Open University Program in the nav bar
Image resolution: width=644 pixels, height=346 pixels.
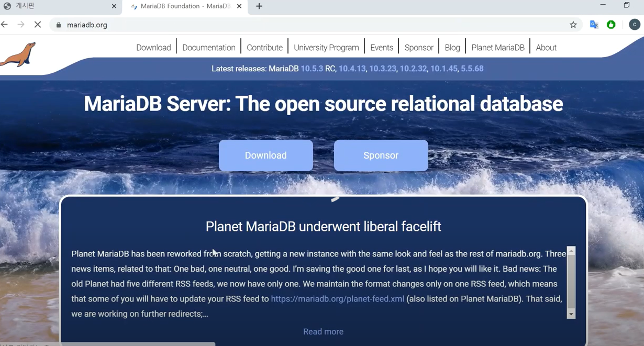tap(326, 48)
